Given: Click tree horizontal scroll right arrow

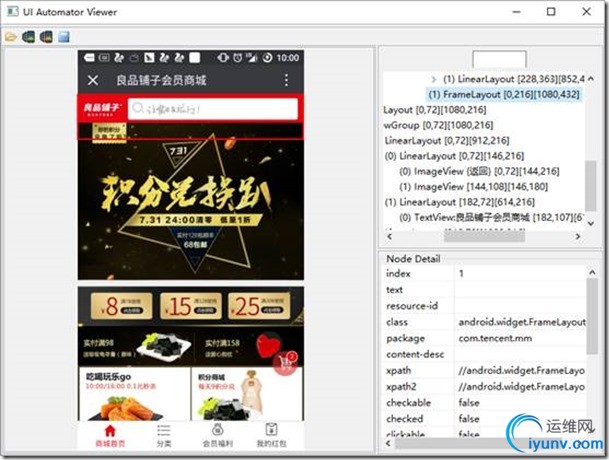Looking at the screenshot, I should pos(578,236).
